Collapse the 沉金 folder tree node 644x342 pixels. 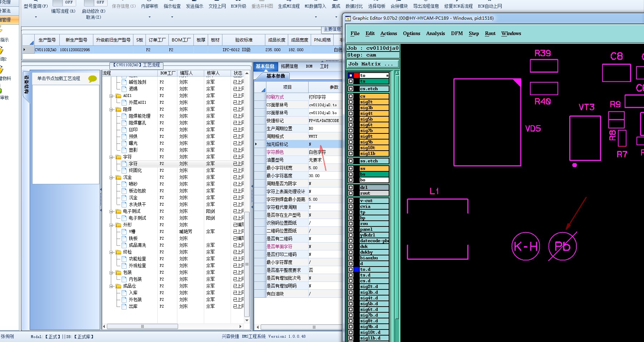(111, 177)
